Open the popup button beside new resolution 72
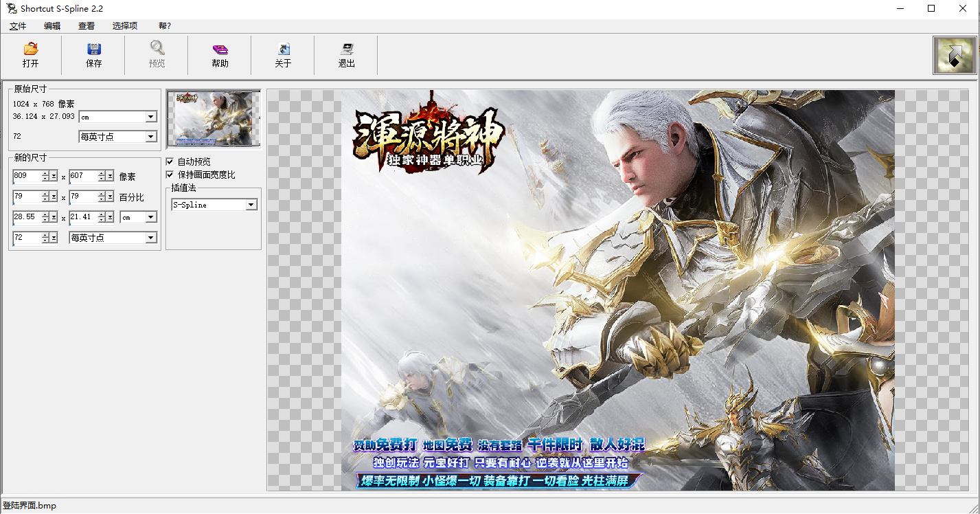The height and width of the screenshot is (514, 980). tap(54, 238)
